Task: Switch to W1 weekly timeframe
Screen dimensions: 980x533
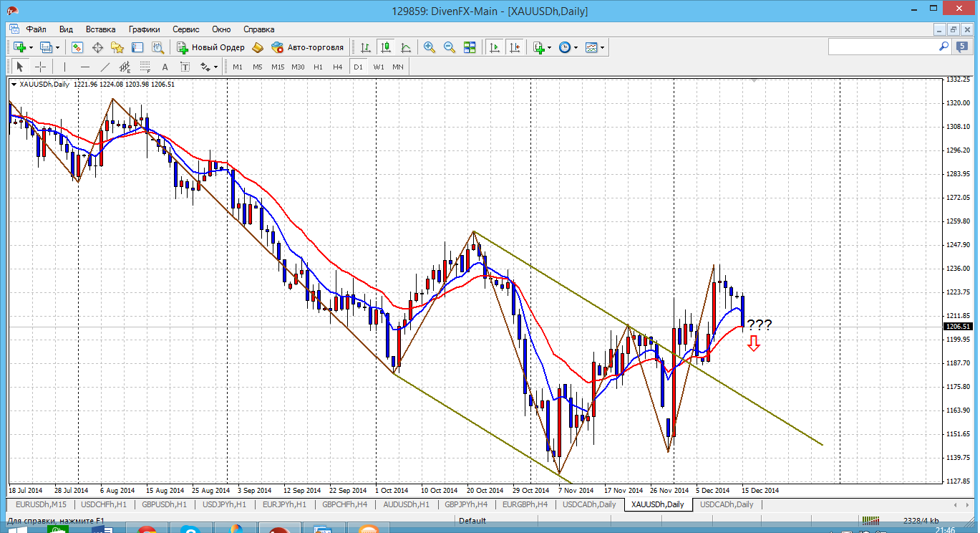Action: (x=378, y=67)
